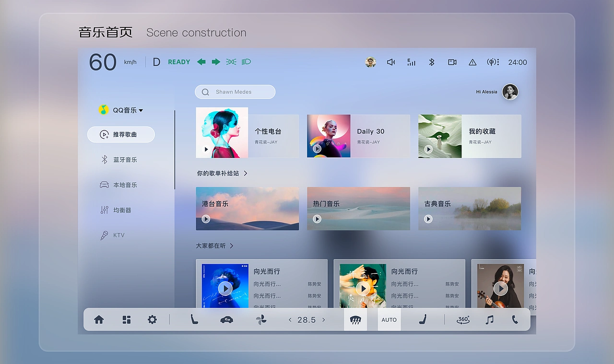Click the right turn signal arrow

[216, 62]
